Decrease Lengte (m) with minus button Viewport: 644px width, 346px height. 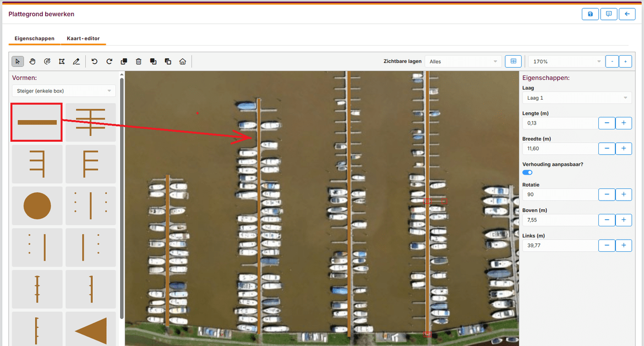point(607,123)
